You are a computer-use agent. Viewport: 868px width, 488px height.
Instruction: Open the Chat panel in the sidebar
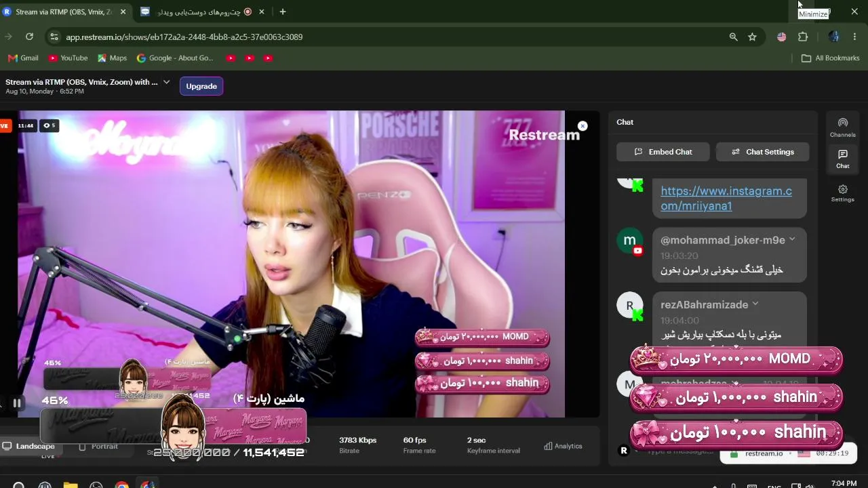point(842,159)
